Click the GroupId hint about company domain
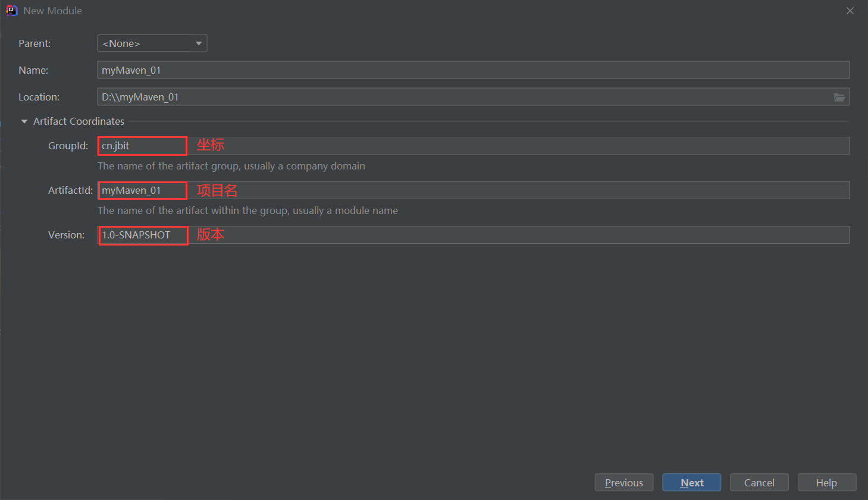Image resolution: width=868 pixels, height=500 pixels. pyautogui.click(x=231, y=166)
